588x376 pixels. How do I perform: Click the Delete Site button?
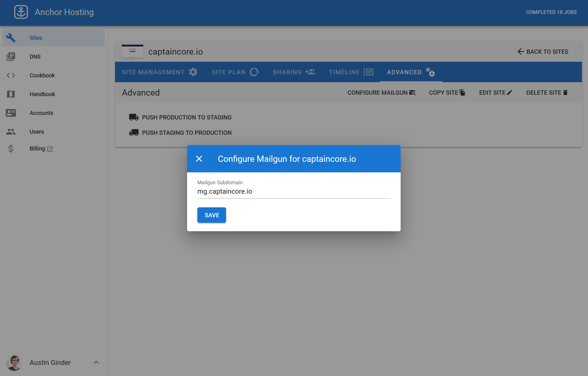pyautogui.click(x=547, y=93)
